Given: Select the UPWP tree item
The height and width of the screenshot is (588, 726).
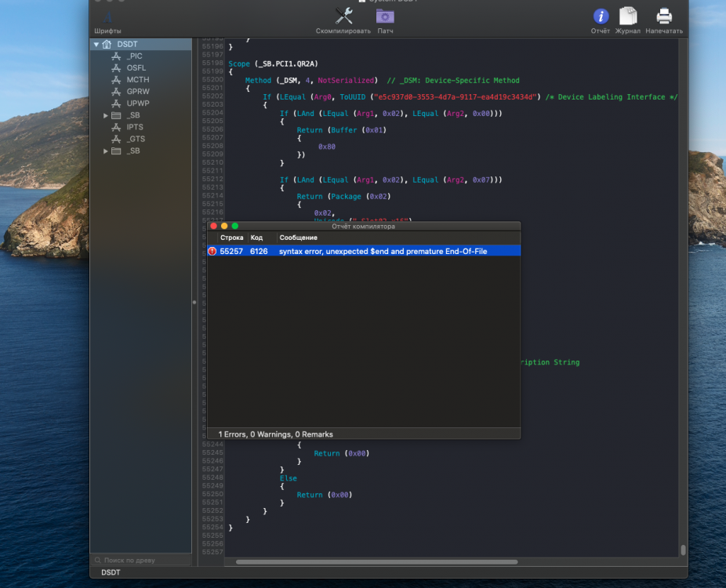Looking at the screenshot, I should coord(137,103).
